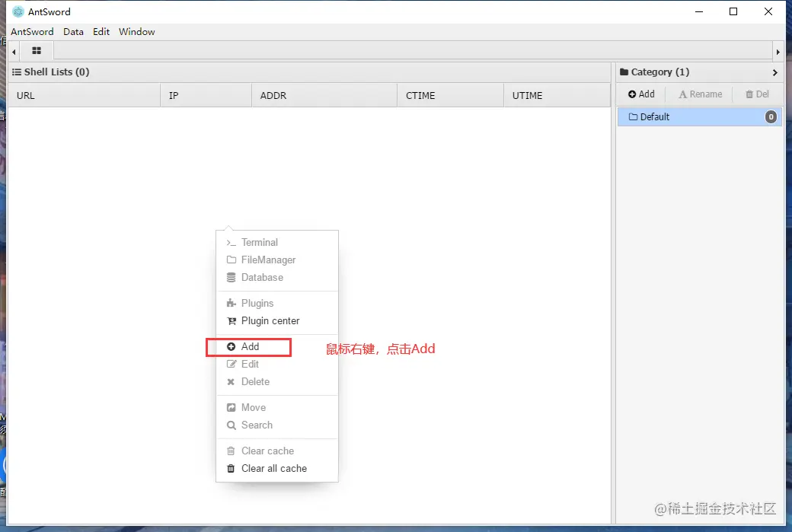Click the Shell Lists (0) heading
Viewport: 792px width, 532px height.
[x=50, y=72]
